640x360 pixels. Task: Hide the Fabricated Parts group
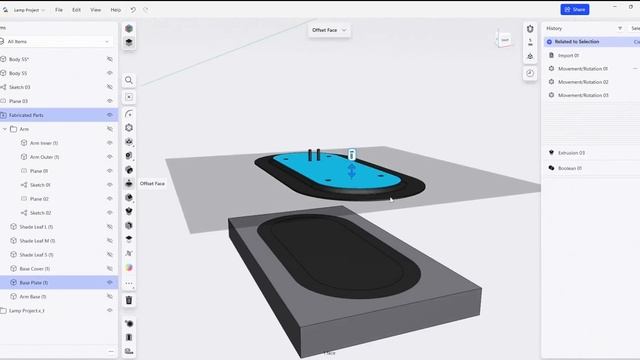[x=109, y=115]
